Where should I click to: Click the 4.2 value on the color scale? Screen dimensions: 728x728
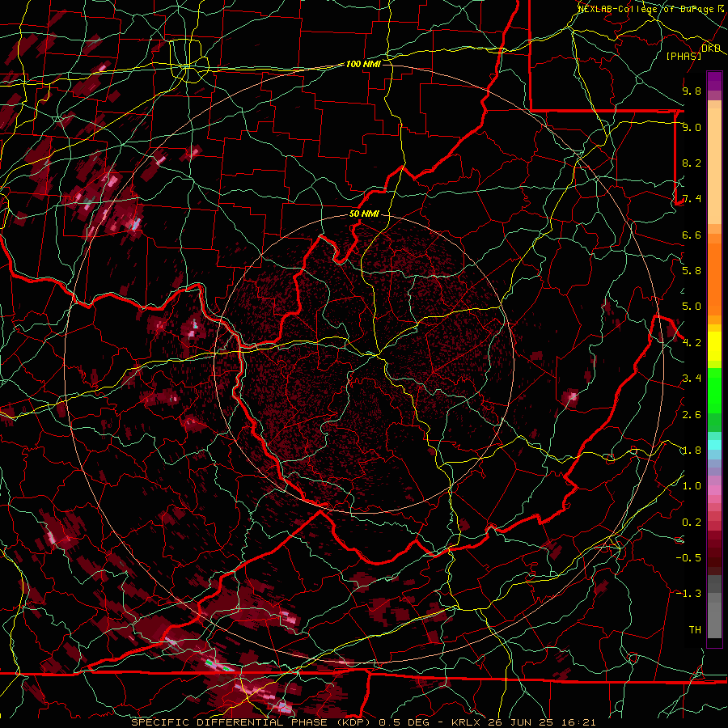[x=692, y=343]
